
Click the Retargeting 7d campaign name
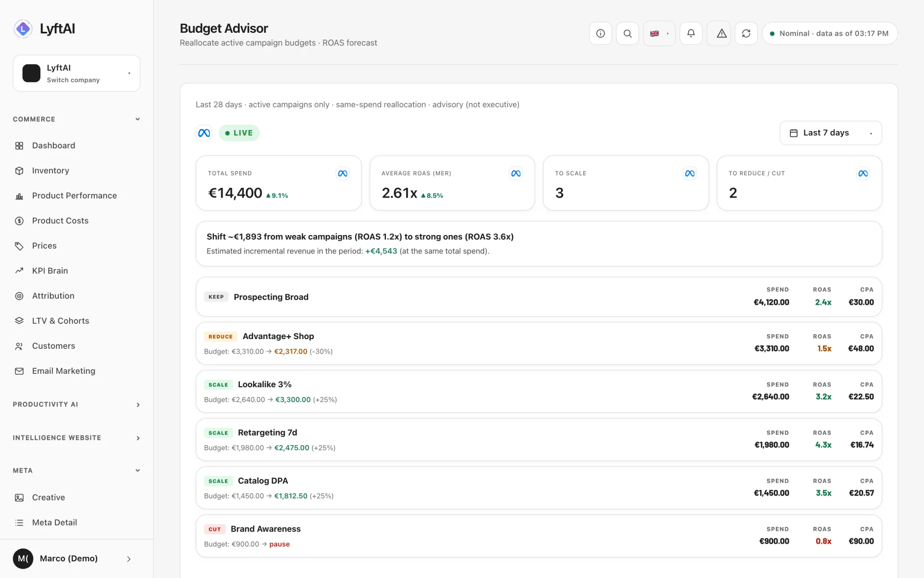pyautogui.click(x=268, y=433)
